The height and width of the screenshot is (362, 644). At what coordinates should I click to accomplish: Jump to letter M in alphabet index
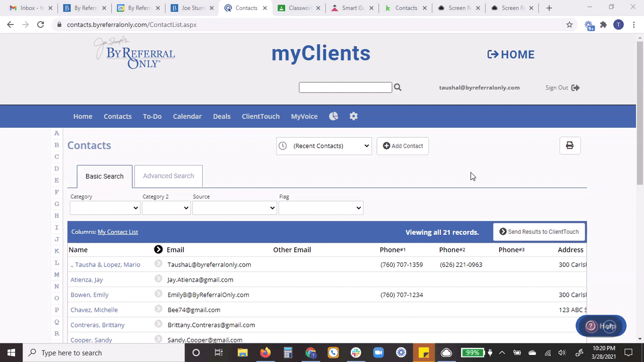[57, 275]
